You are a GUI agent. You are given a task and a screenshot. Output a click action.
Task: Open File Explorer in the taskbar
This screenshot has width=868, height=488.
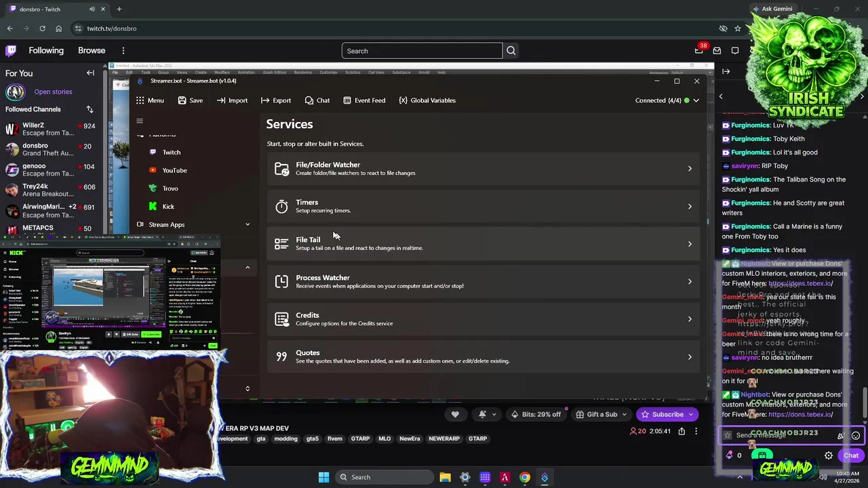pos(445,477)
